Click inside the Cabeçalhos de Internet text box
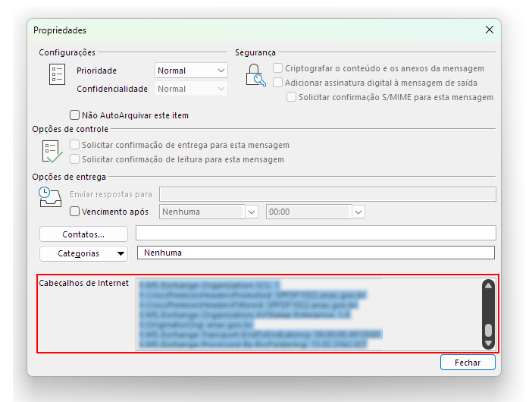 point(308,314)
